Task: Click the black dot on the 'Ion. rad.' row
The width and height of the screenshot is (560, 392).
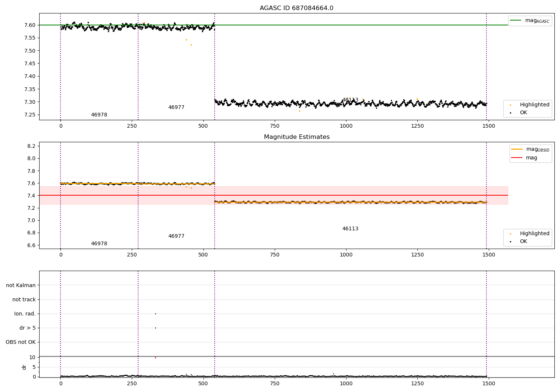Action: coord(155,314)
